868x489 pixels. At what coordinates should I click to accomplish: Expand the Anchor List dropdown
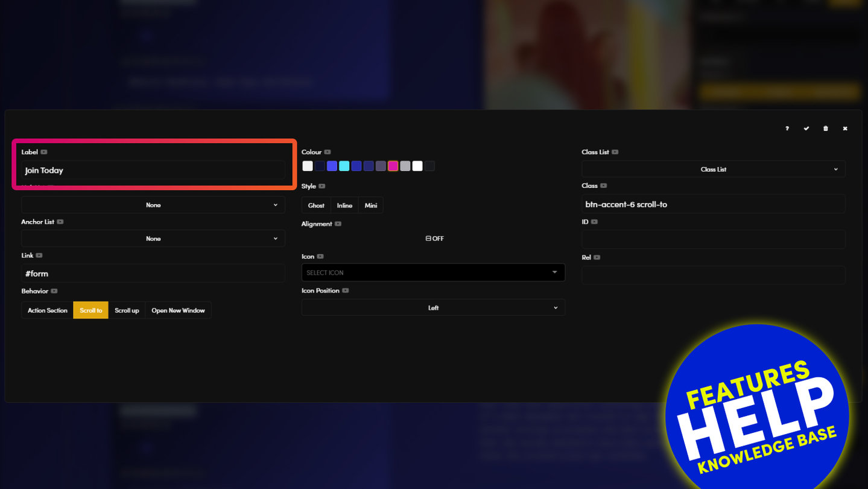pyautogui.click(x=153, y=238)
